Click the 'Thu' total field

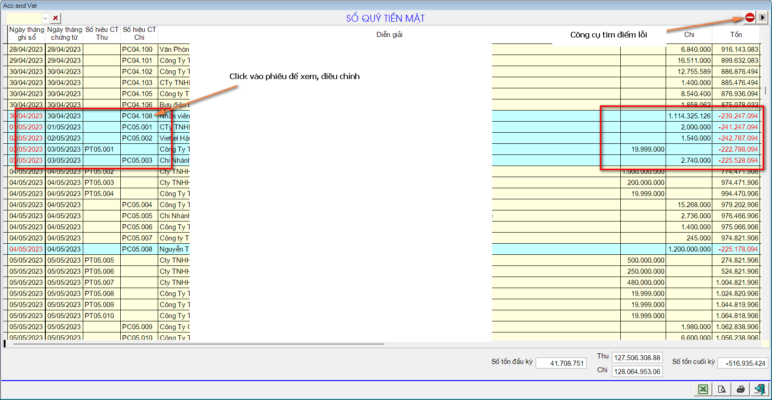pos(636,356)
